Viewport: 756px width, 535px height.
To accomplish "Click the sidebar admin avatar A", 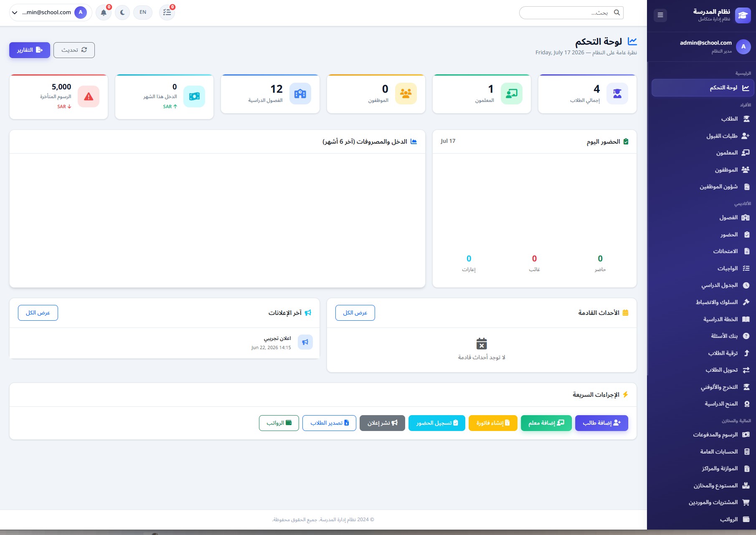I will coord(743,47).
